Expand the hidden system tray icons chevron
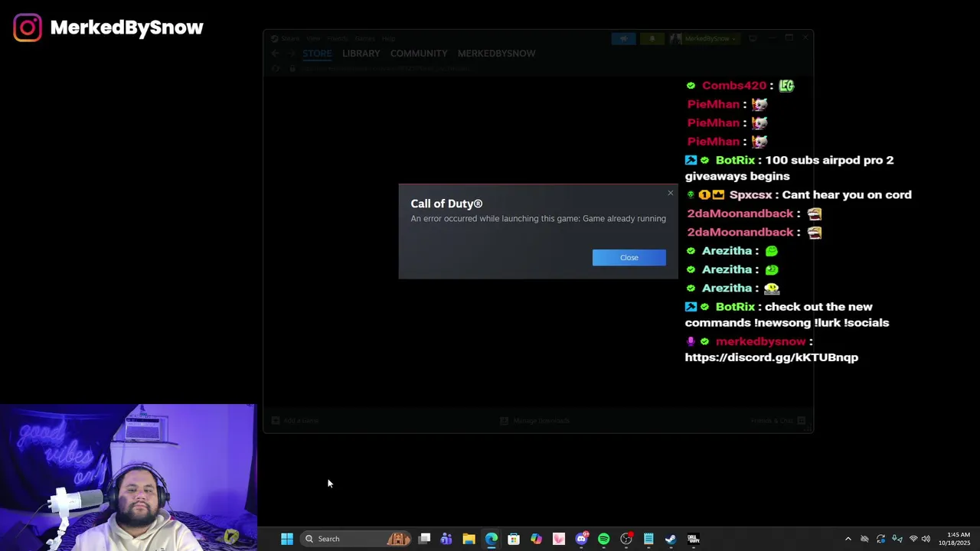The image size is (980, 551). pyautogui.click(x=848, y=539)
